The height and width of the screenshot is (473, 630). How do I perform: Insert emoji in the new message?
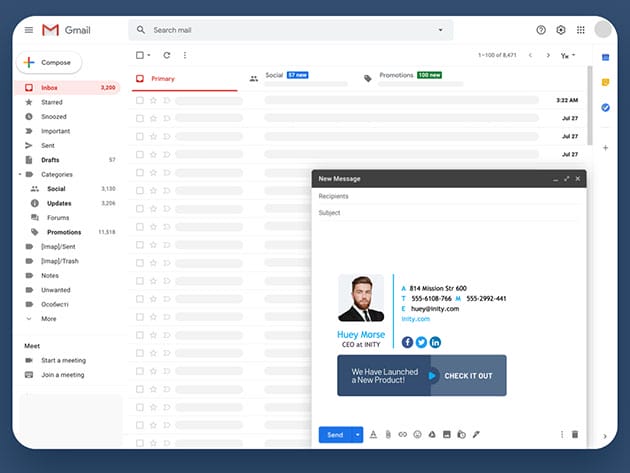click(417, 434)
